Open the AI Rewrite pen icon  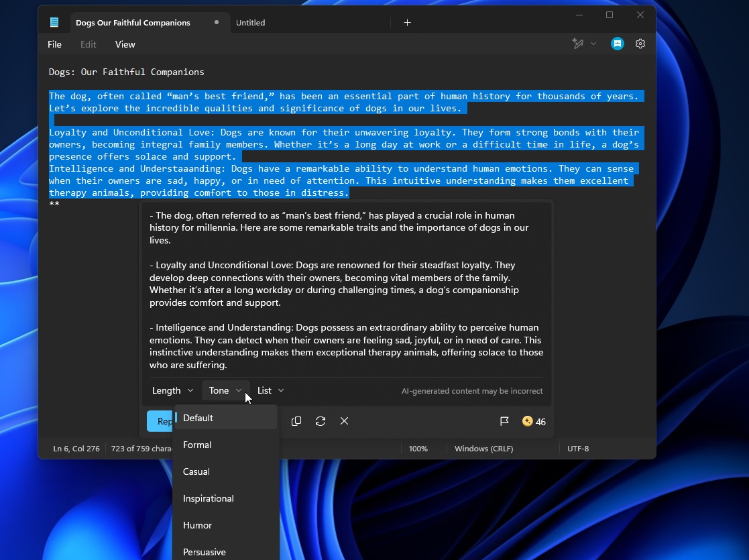pyautogui.click(x=577, y=44)
